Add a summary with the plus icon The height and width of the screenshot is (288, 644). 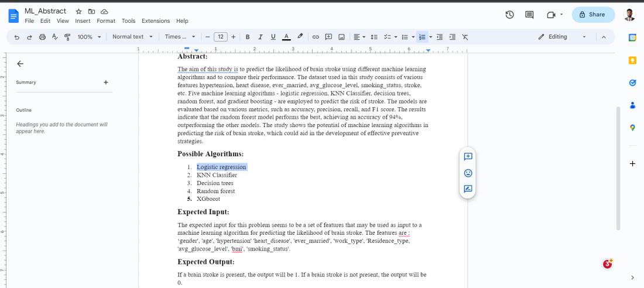coord(105,82)
